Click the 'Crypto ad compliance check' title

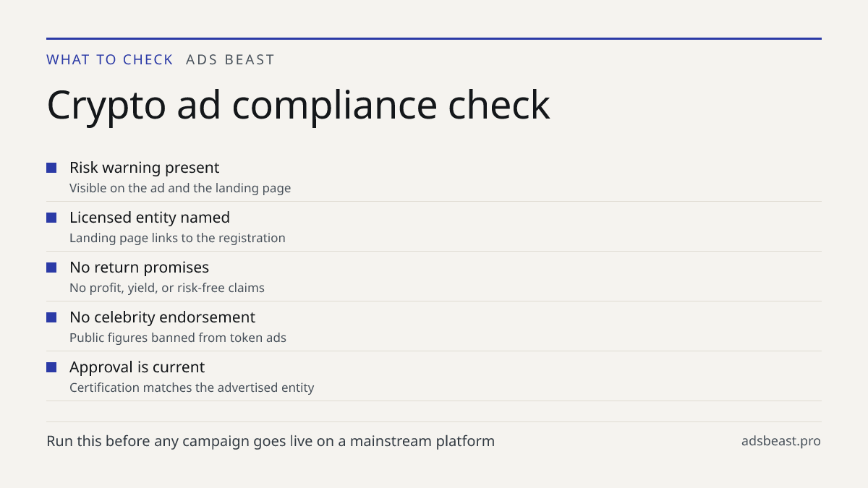tap(298, 105)
